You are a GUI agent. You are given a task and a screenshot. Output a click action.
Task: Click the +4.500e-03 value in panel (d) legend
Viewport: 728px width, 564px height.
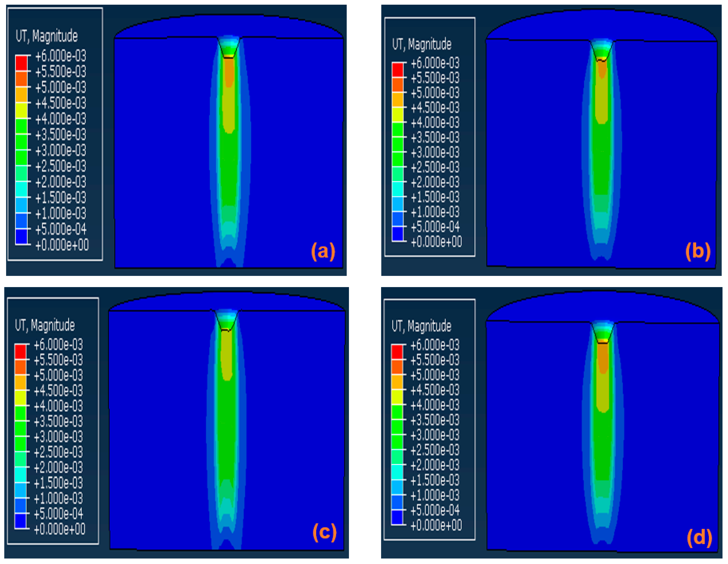tap(435, 390)
